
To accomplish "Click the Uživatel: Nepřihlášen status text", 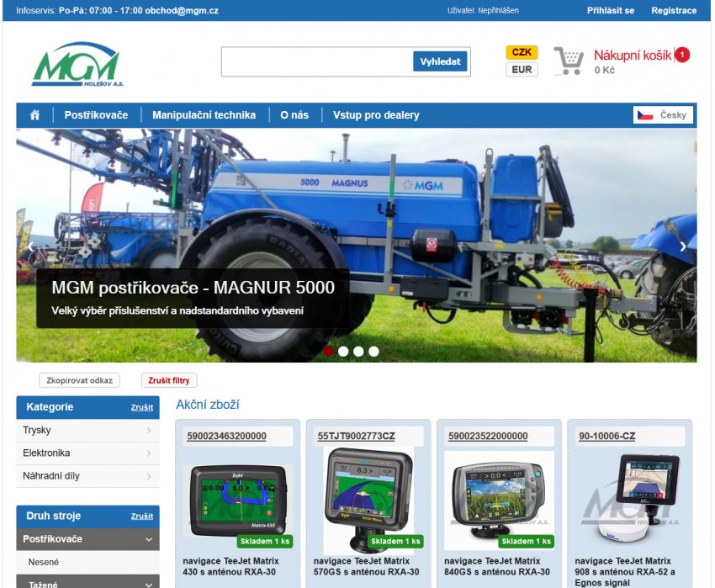I will click(484, 10).
